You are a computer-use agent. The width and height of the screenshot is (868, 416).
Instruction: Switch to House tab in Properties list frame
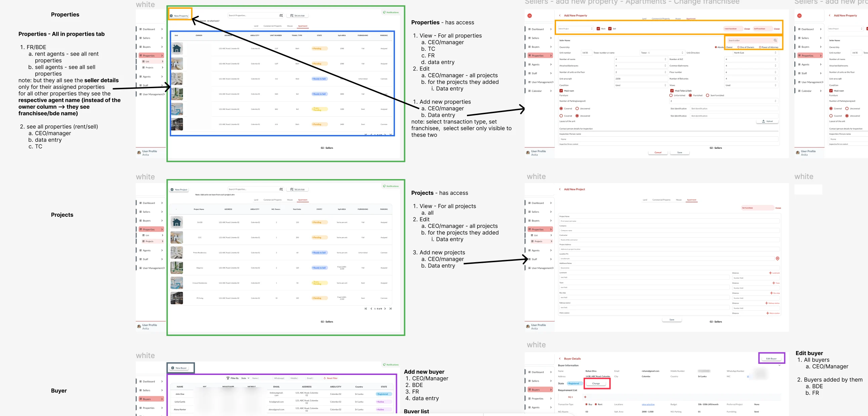point(290,26)
